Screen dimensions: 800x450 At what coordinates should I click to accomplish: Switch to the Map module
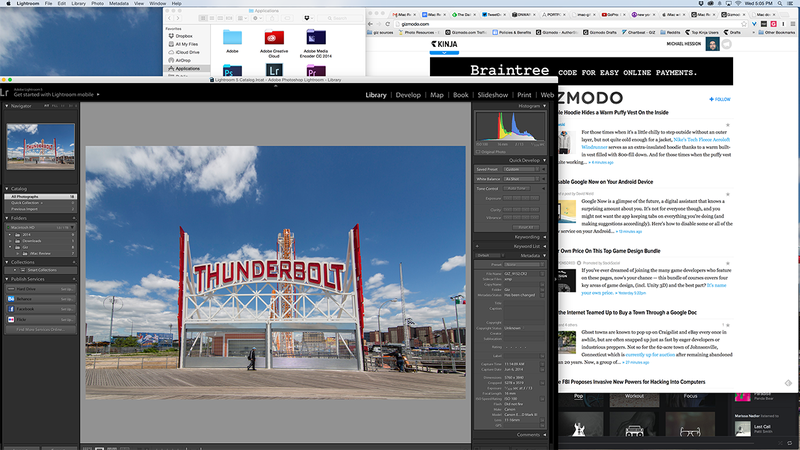pyautogui.click(x=437, y=95)
